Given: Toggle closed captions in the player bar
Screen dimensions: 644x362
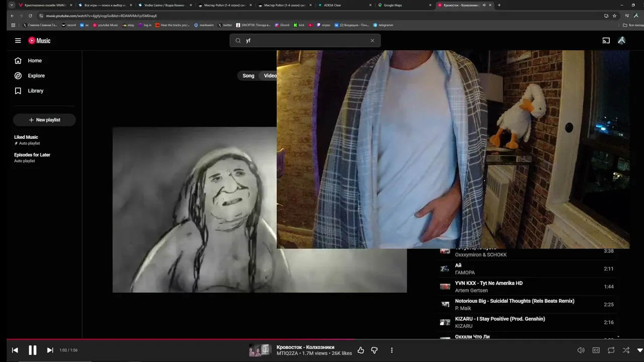Looking at the screenshot, I should coord(596,350).
